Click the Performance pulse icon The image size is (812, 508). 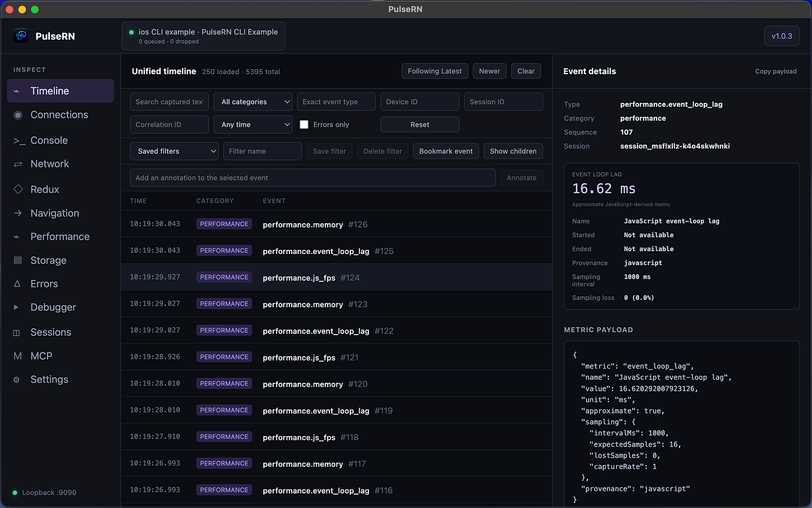[17, 237]
